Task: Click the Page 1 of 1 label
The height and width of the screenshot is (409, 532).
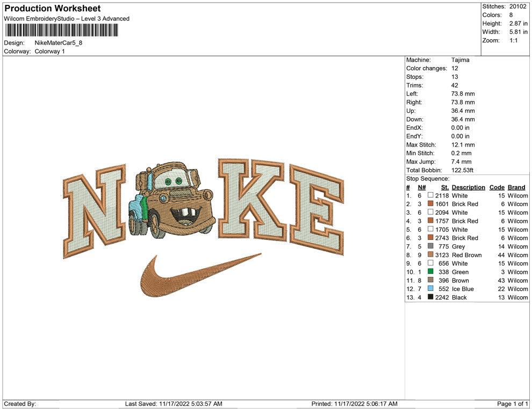Action: point(512,404)
